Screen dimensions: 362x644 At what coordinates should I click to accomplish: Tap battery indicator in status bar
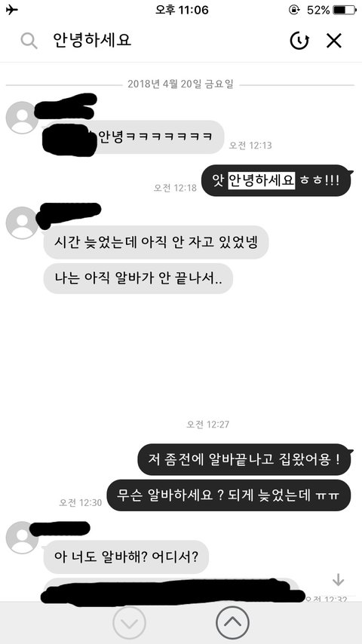(x=345, y=10)
